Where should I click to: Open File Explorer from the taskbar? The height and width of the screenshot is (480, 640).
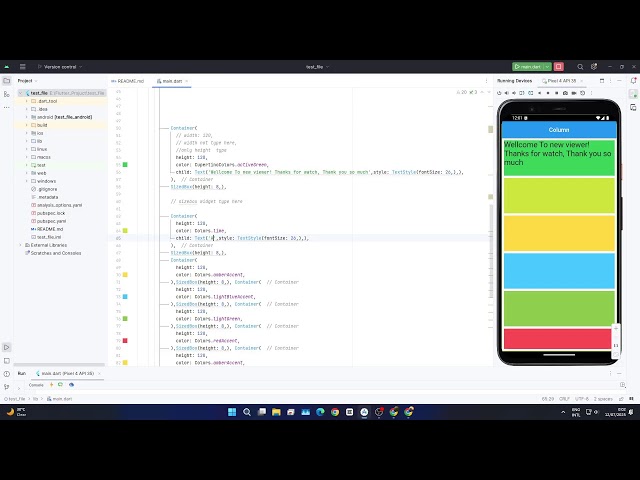tap(276, 412)
